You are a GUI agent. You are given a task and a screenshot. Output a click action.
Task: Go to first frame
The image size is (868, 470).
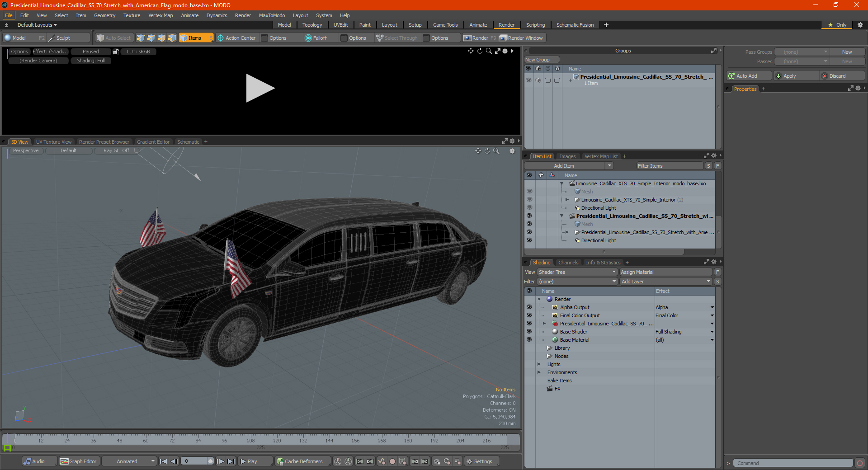point(164,461)
